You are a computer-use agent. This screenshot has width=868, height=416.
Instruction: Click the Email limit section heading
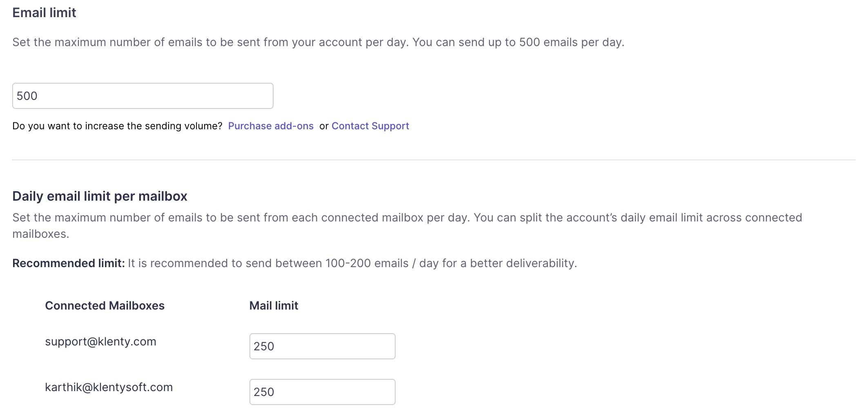[x=44, y=13]
